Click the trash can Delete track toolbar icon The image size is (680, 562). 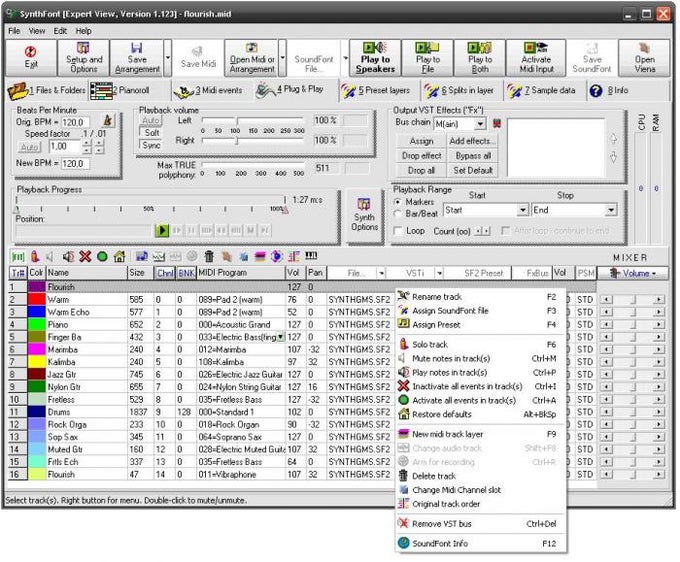pyautogui.click(x=209, y=256)
